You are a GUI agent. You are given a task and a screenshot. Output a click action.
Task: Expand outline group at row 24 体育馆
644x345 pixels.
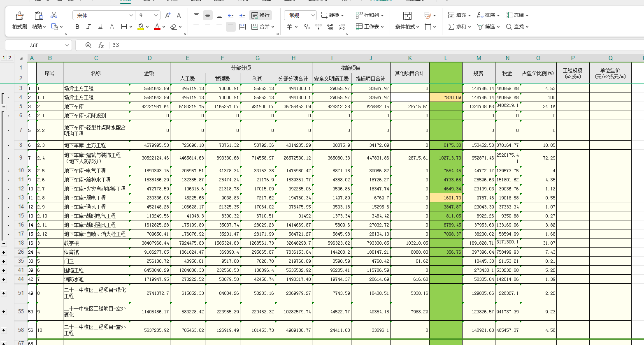tap(4, 252)
